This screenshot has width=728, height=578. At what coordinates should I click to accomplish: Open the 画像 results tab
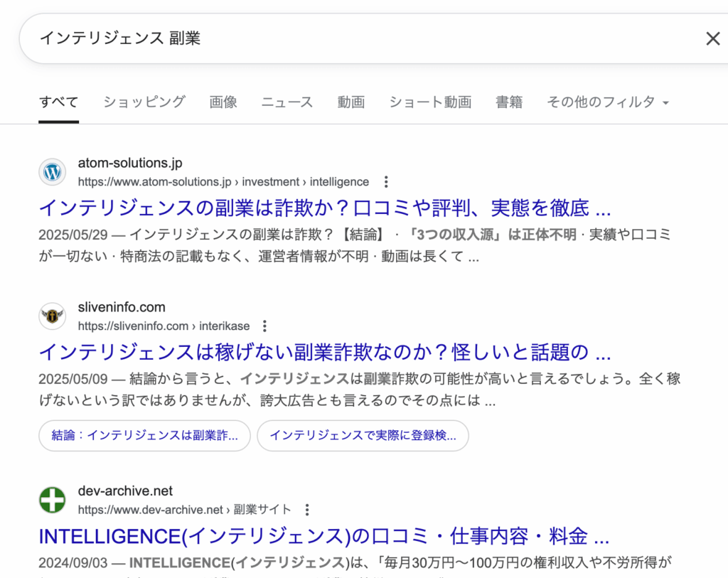coord(223,102)
